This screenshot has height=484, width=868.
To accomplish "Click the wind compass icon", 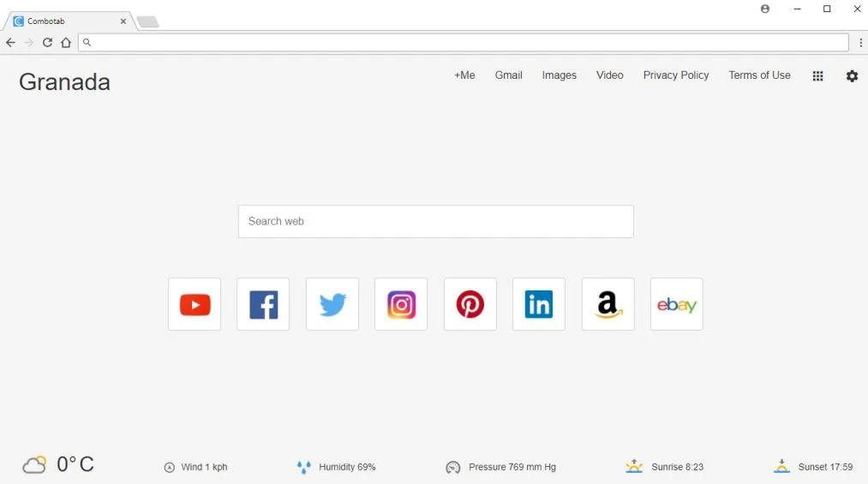I will (170, 468).
